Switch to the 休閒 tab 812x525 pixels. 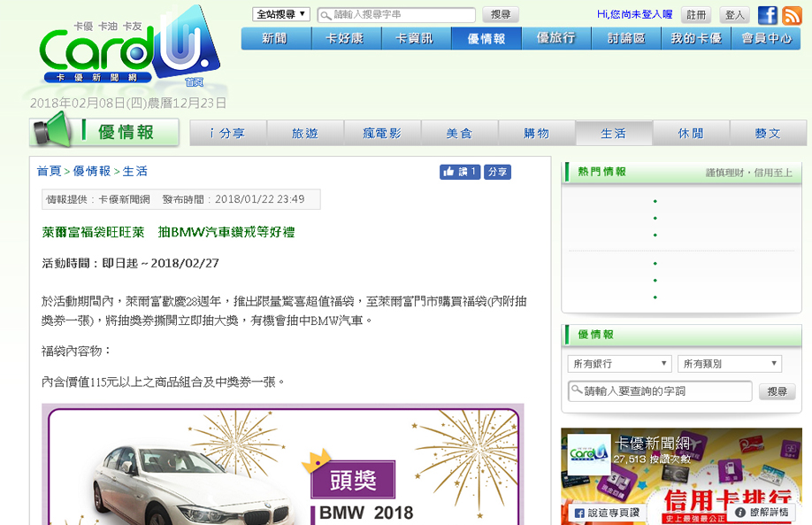coord(691,133)
